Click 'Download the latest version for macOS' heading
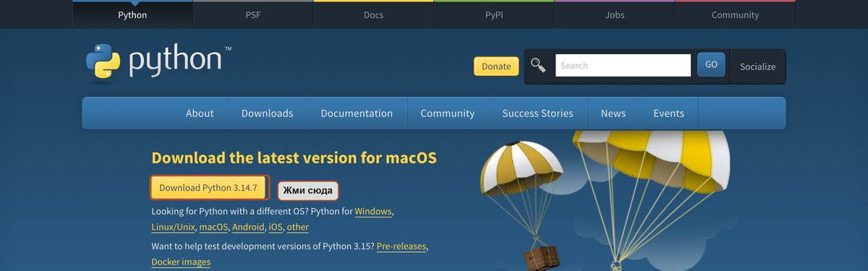The width and height of the screenshot is (868, 271). tap(294, 158)
